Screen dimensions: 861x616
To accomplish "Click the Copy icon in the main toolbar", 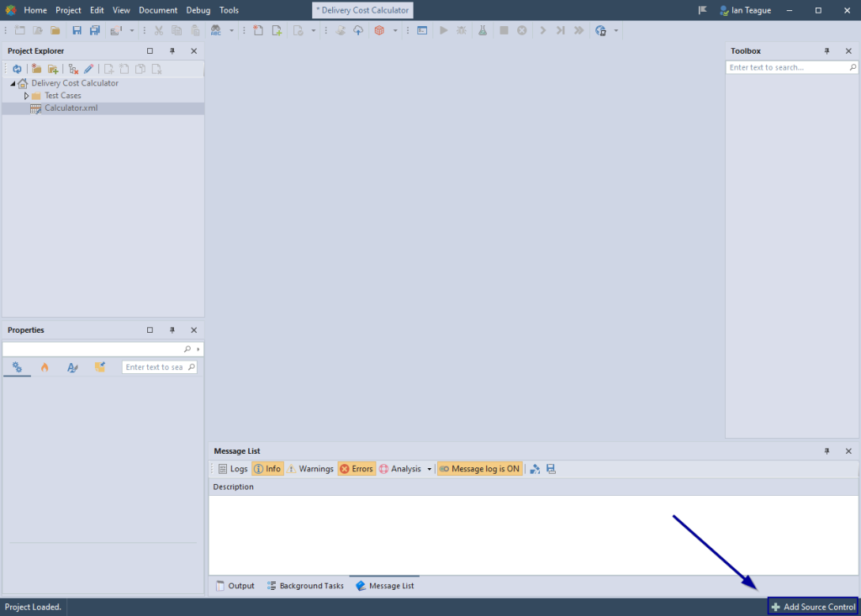I will 177,31.
